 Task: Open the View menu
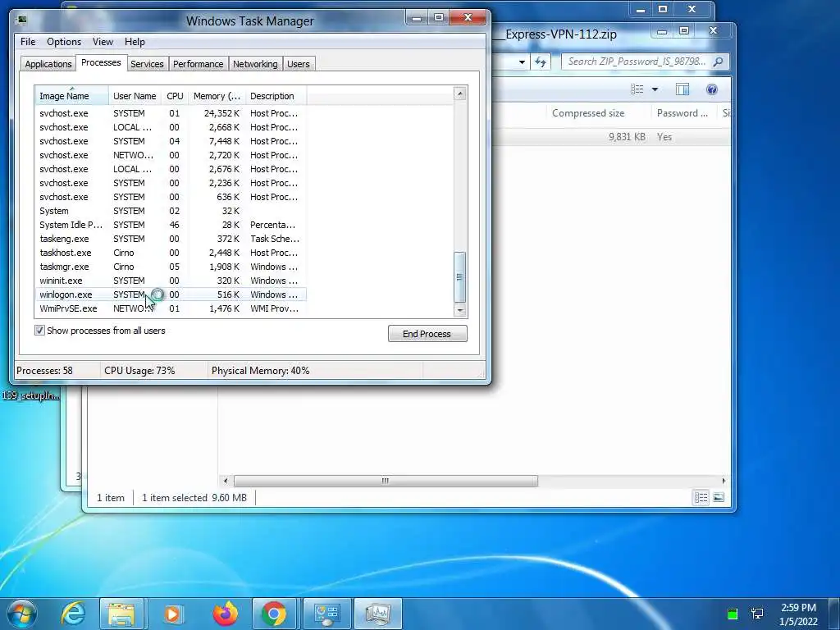pyautogui.click(x=103, y=42)
